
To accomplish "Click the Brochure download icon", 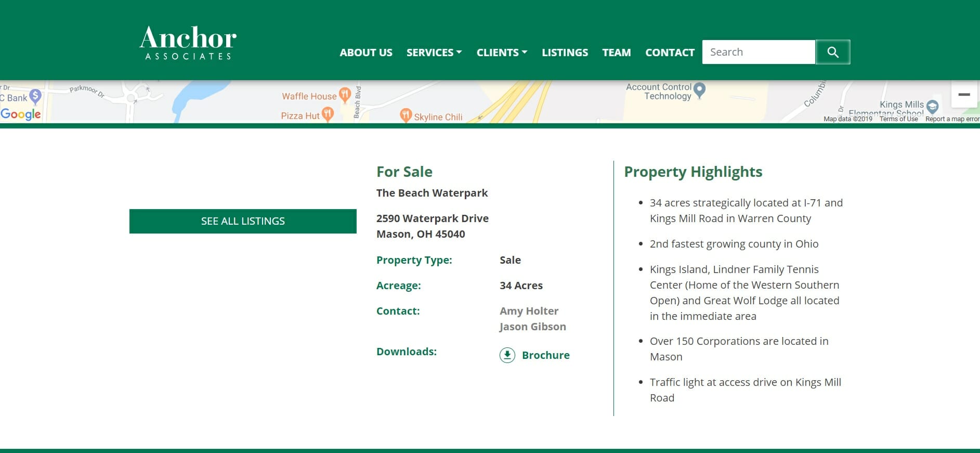I will click(507, 355).
